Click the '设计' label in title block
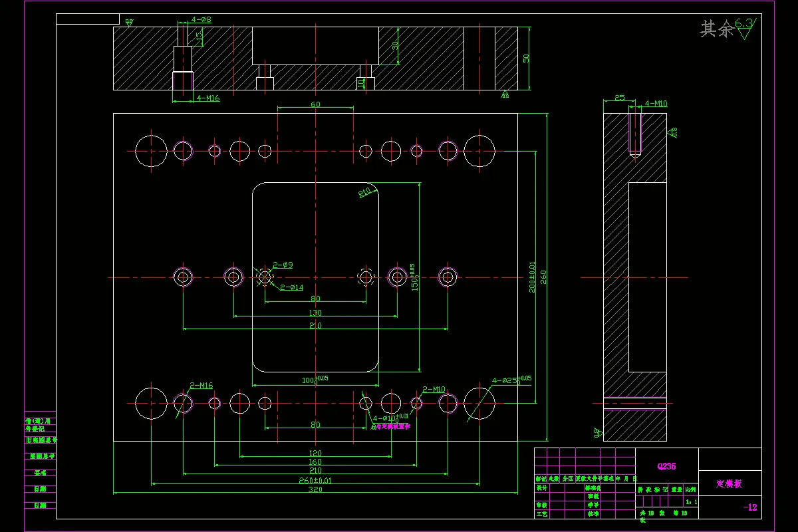Screen dimensions: 798x532 542,487
